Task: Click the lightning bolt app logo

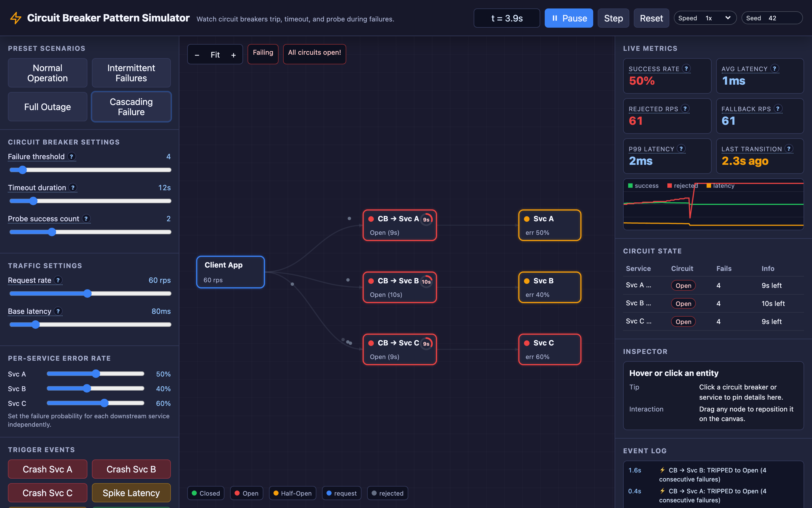Action: click(x=16, y=18)
